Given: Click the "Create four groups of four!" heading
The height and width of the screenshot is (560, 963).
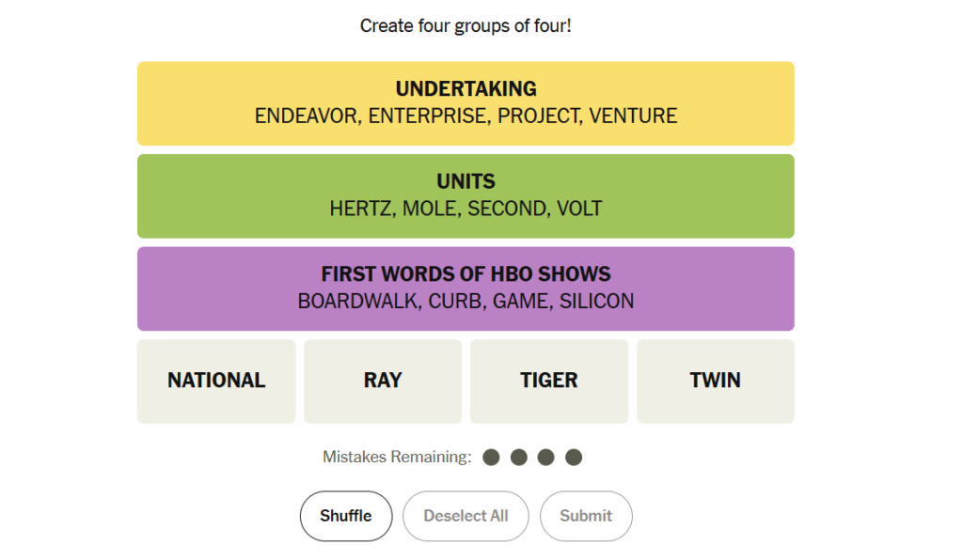Looking at the screenshot, I should coord(466,25).
